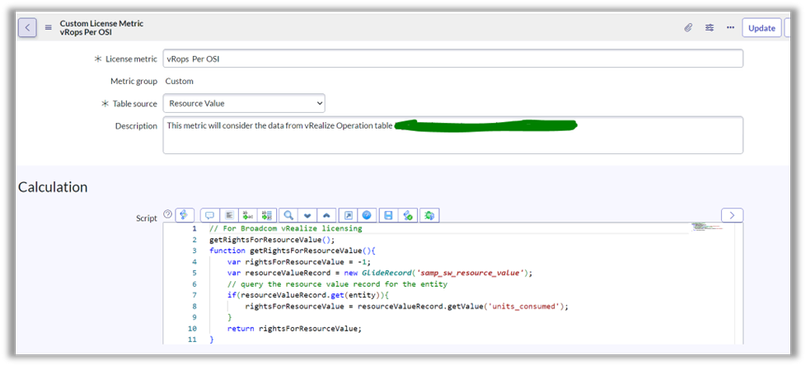
Task: Click the script help question mark icon
Action: 167,214
